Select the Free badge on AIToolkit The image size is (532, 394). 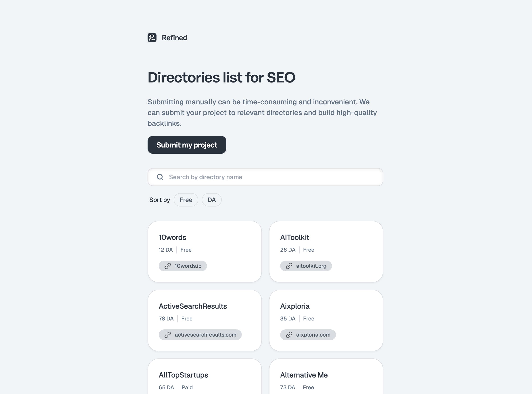[x=308, y=250]
